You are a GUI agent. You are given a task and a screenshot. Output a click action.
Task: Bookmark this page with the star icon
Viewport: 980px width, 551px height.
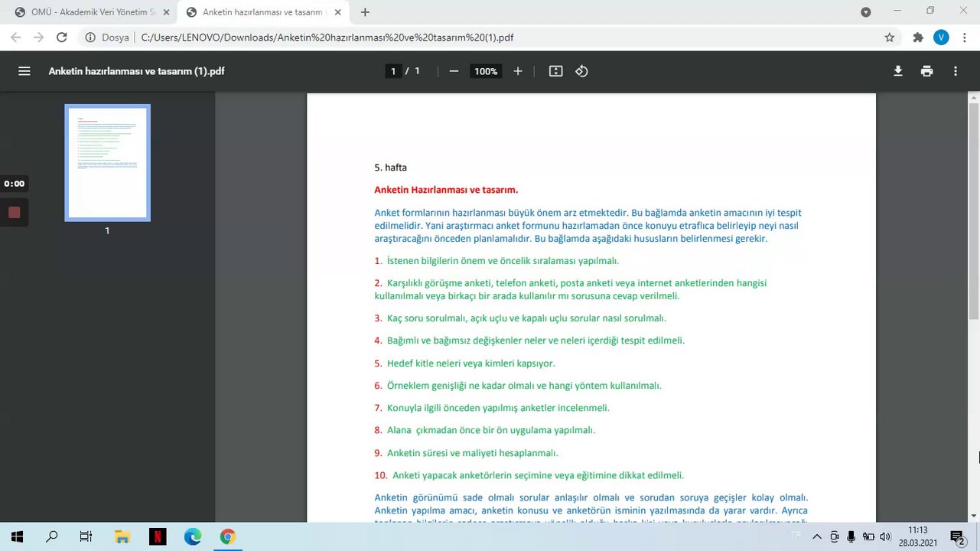coord(890,37)
